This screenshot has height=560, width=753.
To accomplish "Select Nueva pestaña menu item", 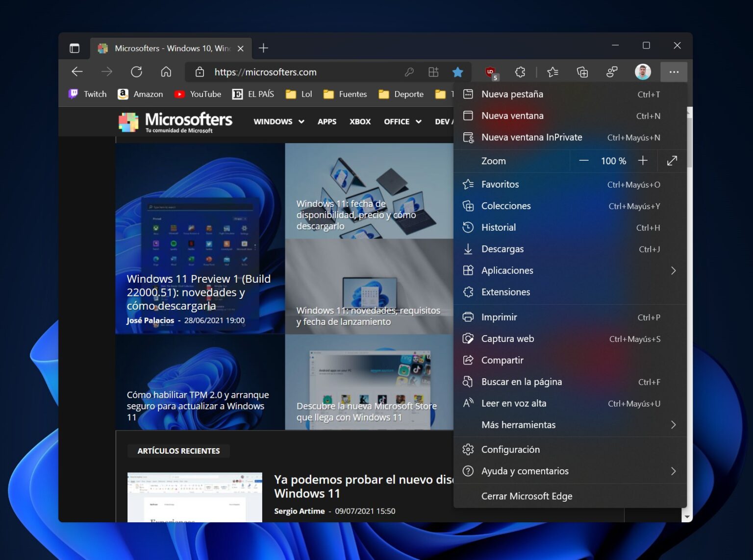I will pyautogui.click(x=570, y=94).
